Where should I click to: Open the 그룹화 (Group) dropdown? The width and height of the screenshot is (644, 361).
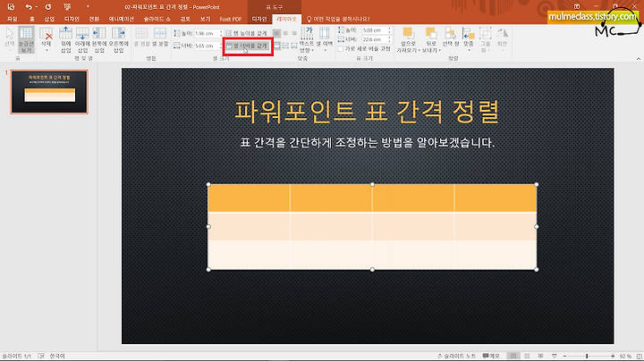pos(486,40)
